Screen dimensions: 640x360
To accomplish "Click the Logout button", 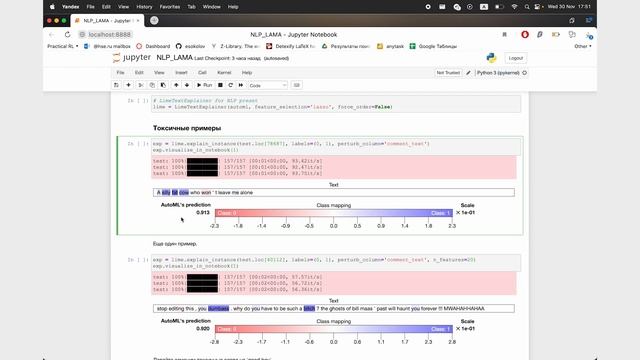I will [516, 58].
